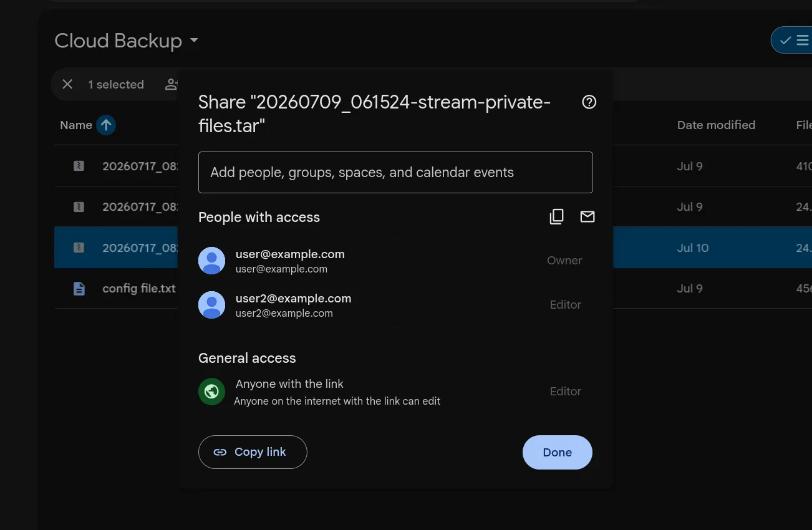Send a message using the envelope icon
The image size is (812, 530).
pos(587,216)
